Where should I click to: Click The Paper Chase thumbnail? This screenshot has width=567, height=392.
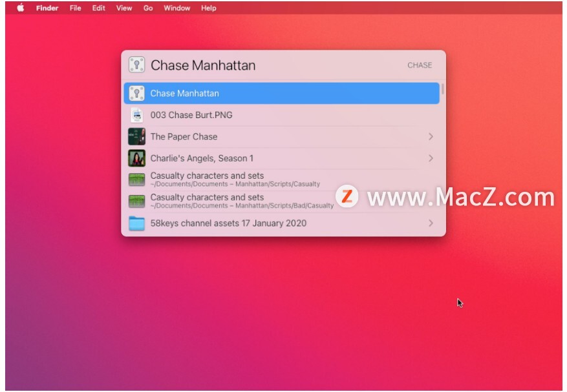tap(136, 136)
